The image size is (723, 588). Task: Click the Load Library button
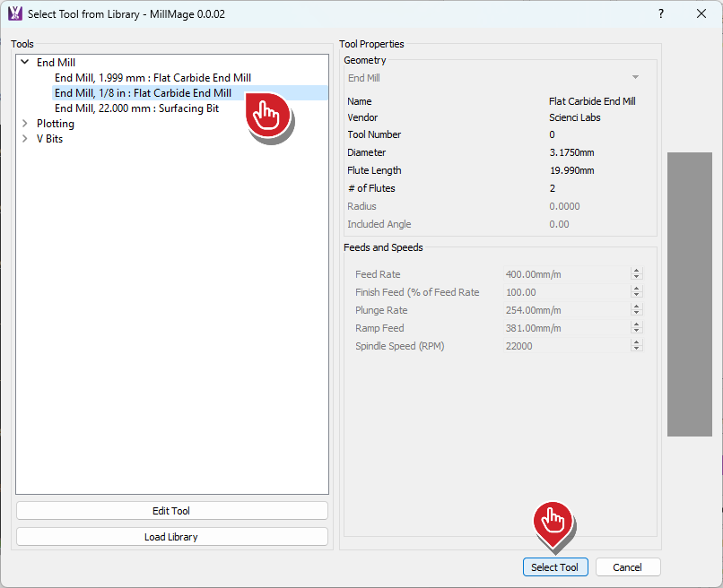pos(171,537)
